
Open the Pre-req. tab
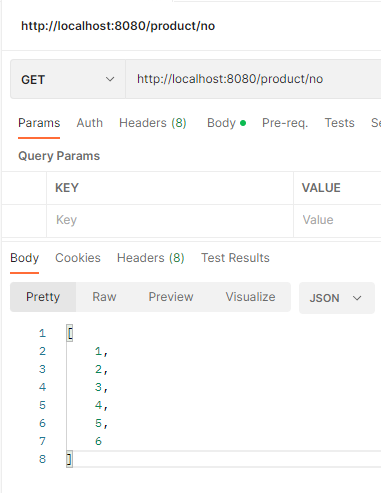[285, 123]
